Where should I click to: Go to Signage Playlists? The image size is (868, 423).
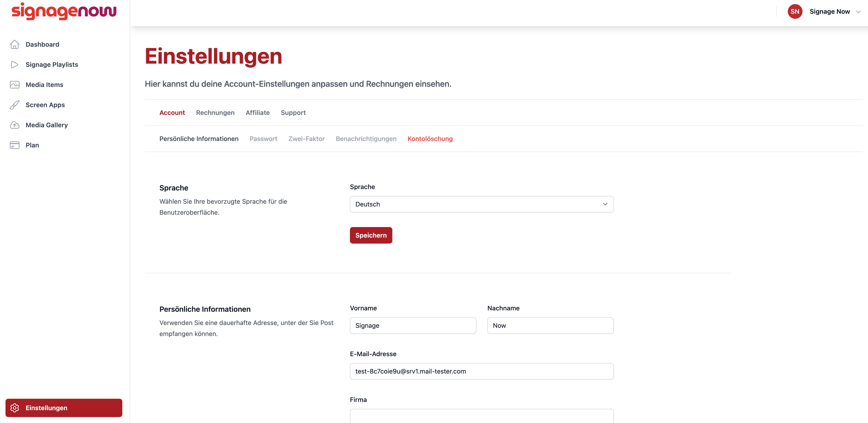[52, 65]
